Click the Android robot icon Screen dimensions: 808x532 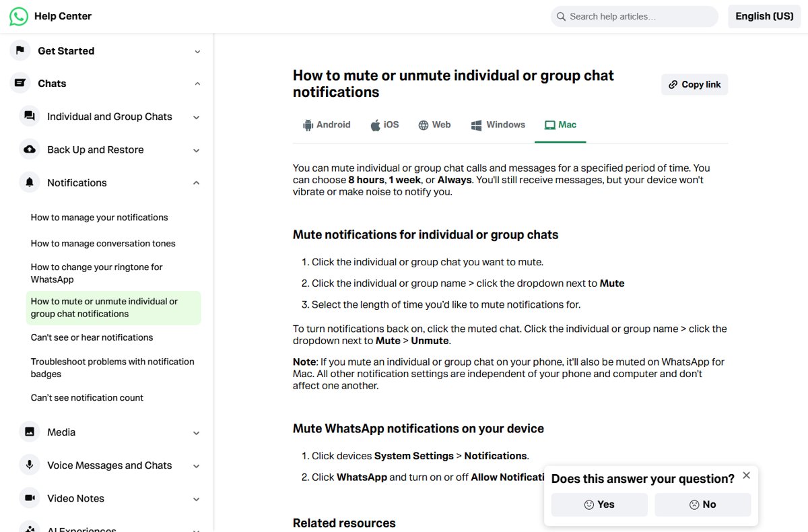click(308, 125)
